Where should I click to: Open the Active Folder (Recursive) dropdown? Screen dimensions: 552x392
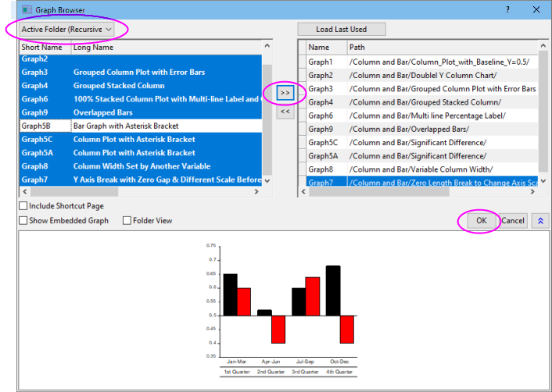[67, 29]
